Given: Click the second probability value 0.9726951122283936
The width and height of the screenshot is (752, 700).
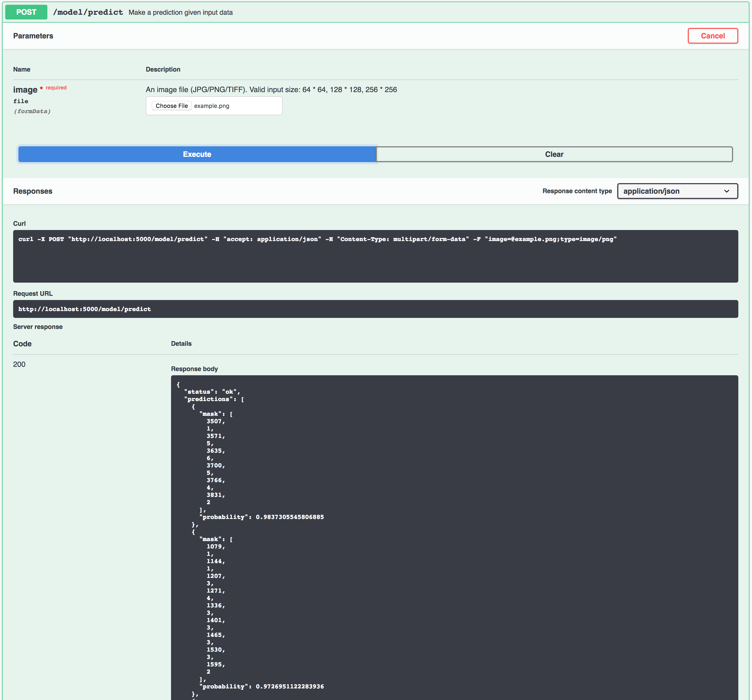Looking at the screenshot, I should pyautogui.click(x=289, y=686).
